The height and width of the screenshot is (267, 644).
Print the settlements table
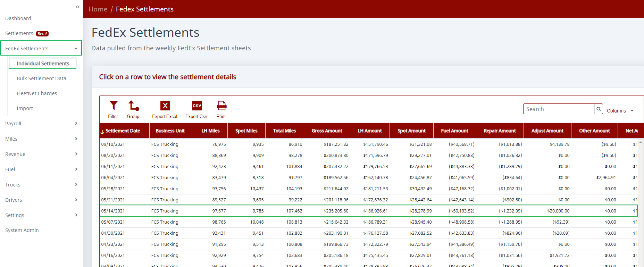pyautogui.click(x=221, y=109)
